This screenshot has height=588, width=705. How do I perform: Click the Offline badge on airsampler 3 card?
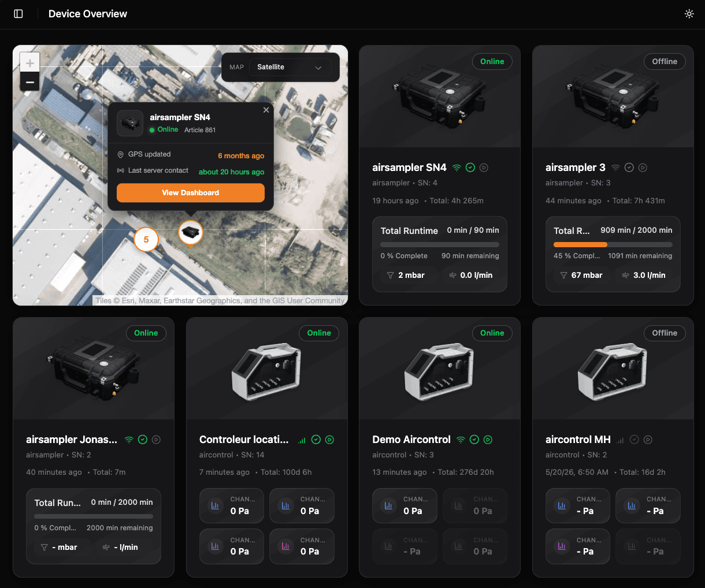pos(665,61)
